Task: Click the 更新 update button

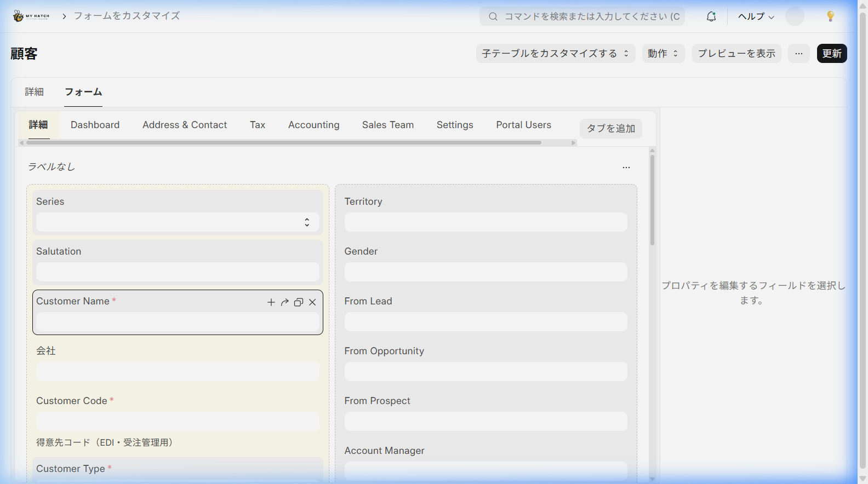Action: tap(831, 54)
